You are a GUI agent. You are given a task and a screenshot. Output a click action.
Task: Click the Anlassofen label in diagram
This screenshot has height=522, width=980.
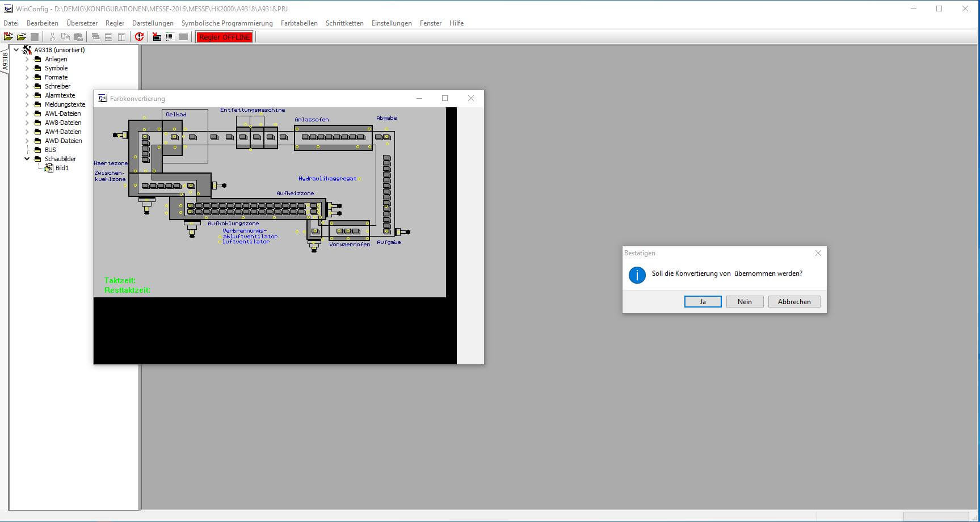coord(312,120)
